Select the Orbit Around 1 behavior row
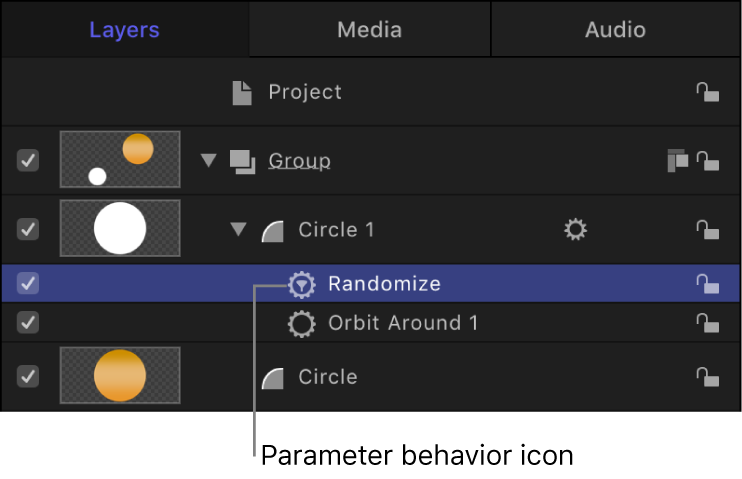 click(x=403, y=323)
